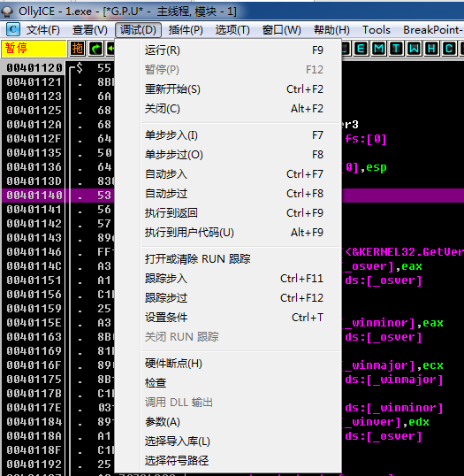The width and height of the screenshot is (464, 476).
Task: Open the 插件(P) plugins menu
Action: (x=186, y=30)
